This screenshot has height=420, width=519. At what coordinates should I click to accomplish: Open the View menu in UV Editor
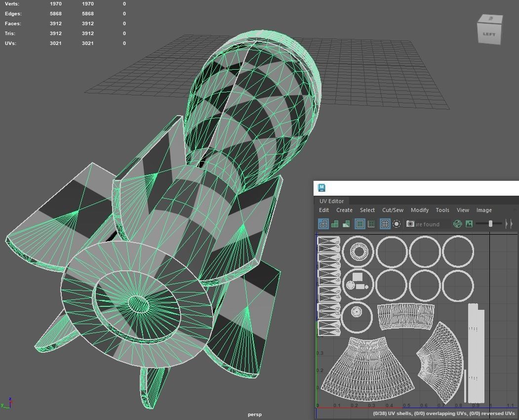(463, 210)
